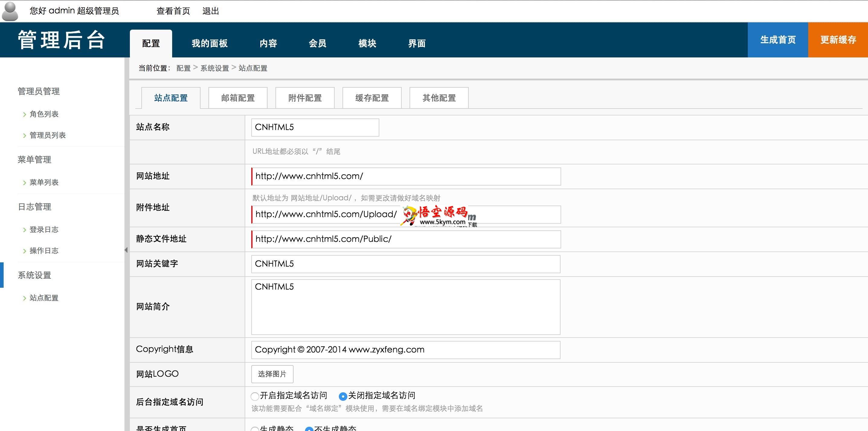The image size is (868, 431).
Task: Open 站点配置 in sidebar
Action: (44, 298)
